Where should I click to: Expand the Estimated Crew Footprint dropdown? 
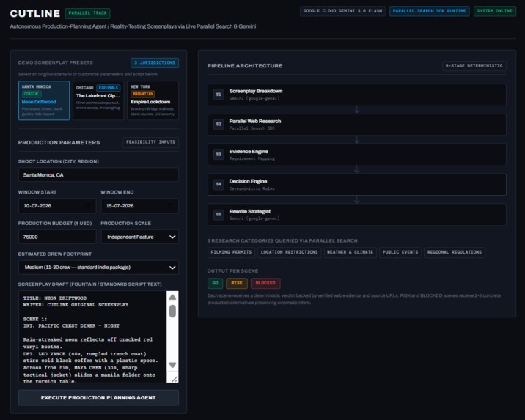tap(98, 268)
